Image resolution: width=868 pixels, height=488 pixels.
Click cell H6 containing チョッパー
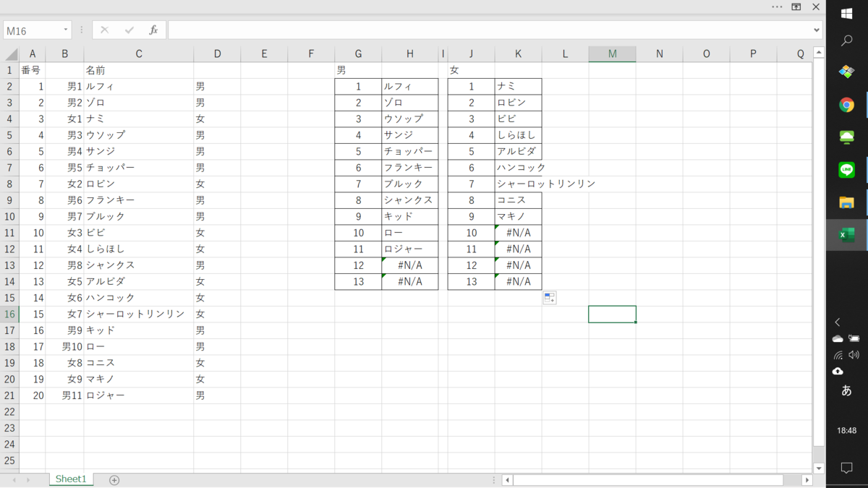click(x=410, y=151)
